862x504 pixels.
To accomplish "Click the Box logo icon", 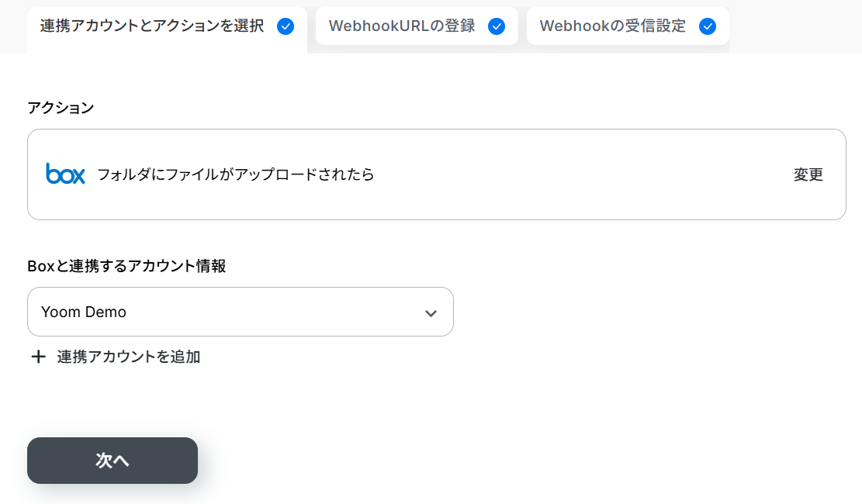I will (x=65, y=174).
